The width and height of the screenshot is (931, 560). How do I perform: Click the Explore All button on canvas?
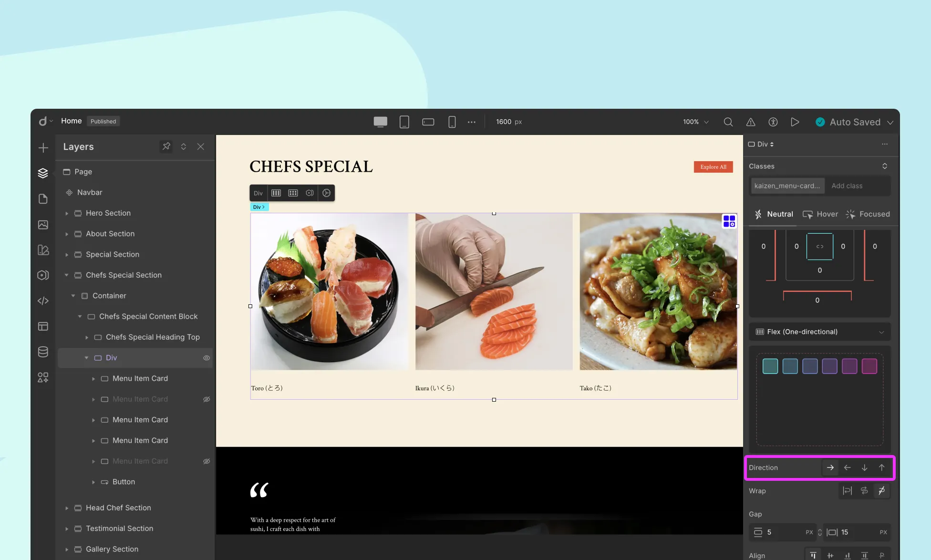coord(713,167)
